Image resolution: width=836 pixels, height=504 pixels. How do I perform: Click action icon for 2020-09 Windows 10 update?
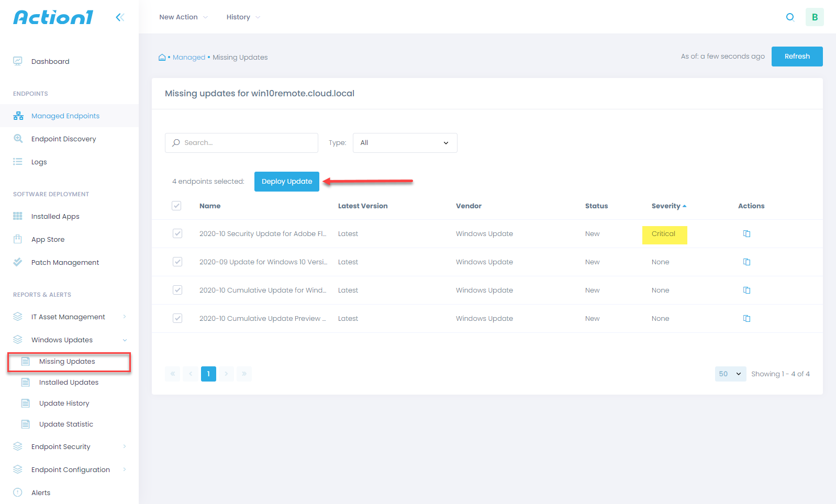(747, 262)
